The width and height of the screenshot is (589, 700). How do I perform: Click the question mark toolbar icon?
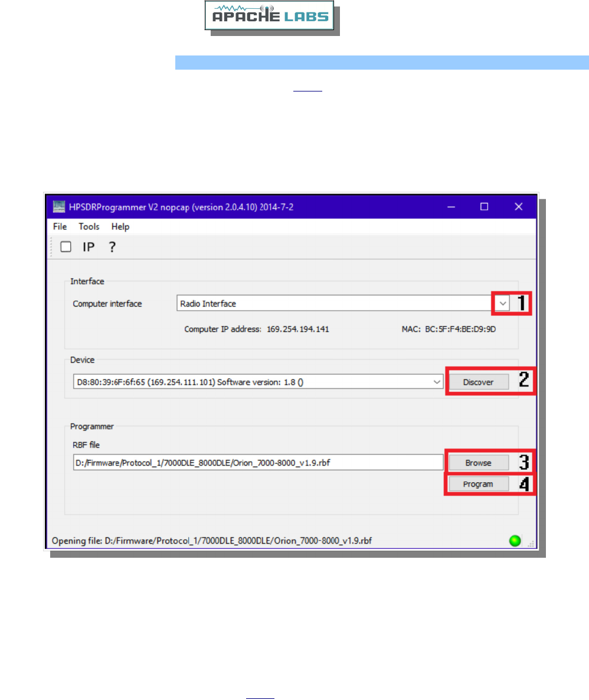[112, 247]
